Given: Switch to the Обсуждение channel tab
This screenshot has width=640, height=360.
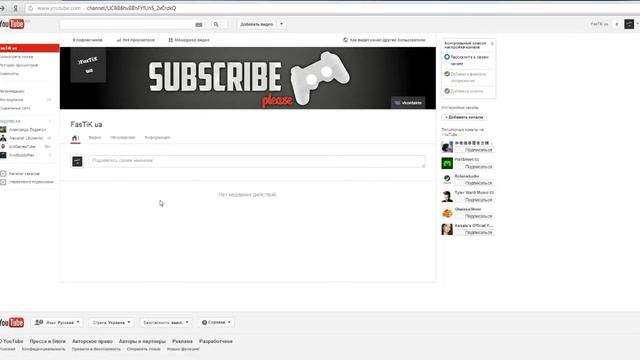Looking at the screenshot, I should (x=122, y=138).
